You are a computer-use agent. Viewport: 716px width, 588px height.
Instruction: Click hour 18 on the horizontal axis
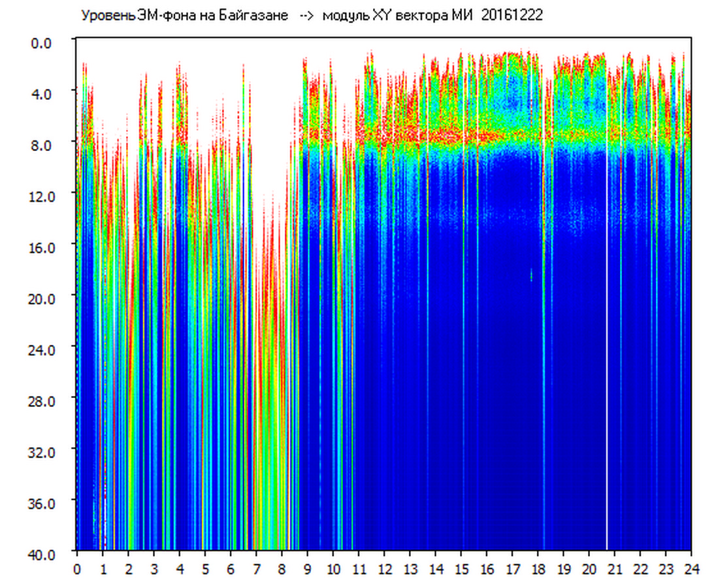pos(538,568)
